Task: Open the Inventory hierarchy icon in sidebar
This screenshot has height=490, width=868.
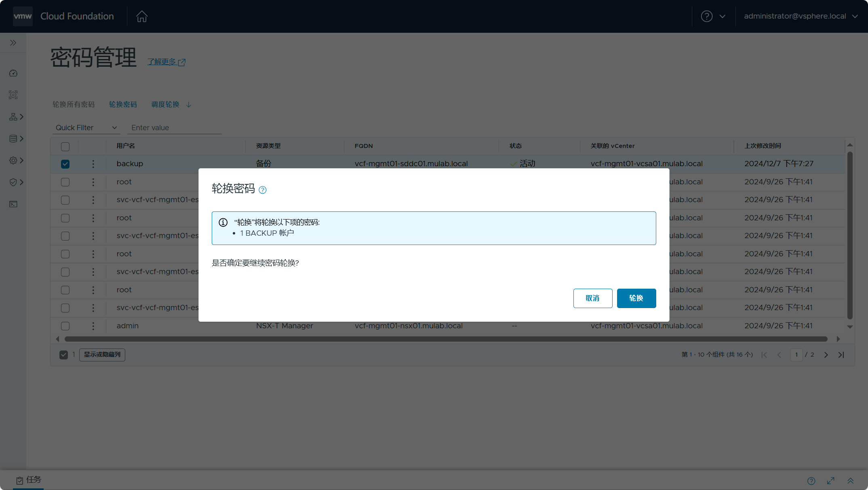Action: pos(13,117)
